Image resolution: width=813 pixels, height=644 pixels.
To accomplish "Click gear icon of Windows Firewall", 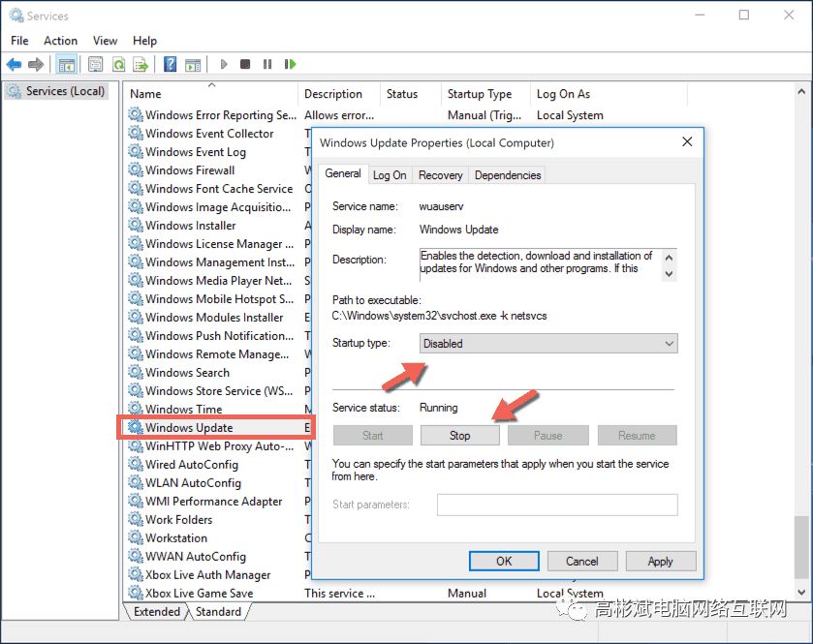I will click(x=136, y=169).
